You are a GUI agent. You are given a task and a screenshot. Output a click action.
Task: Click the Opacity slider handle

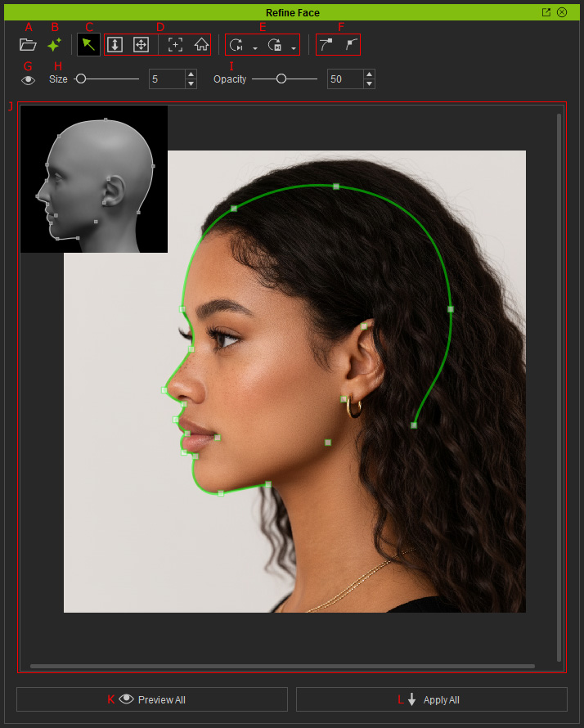(281, 79)
